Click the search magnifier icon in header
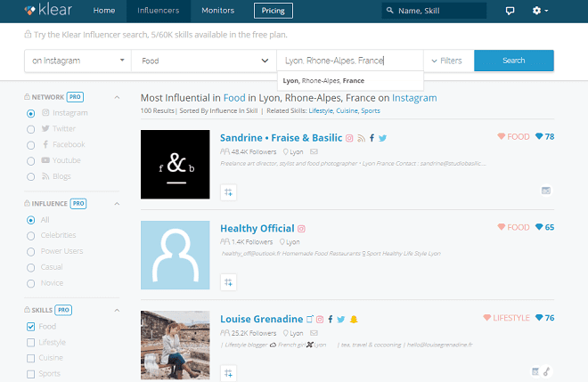The width and height of the screenshot is (588, 382). (390, 11)
